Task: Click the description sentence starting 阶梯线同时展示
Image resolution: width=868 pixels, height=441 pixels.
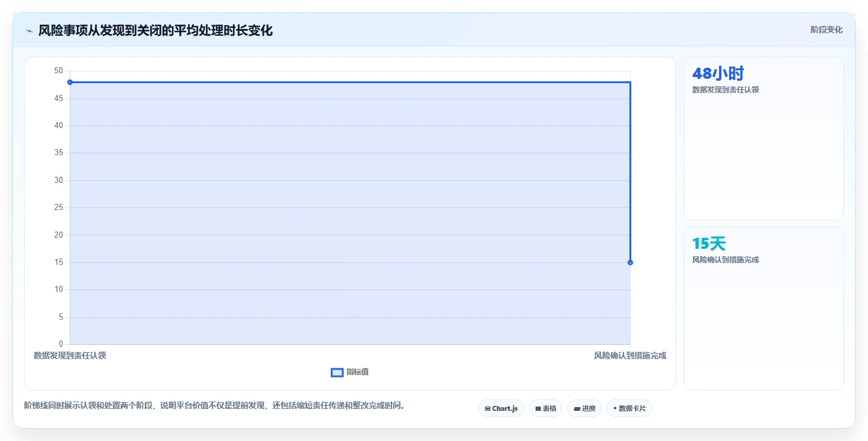Action: 216,405
